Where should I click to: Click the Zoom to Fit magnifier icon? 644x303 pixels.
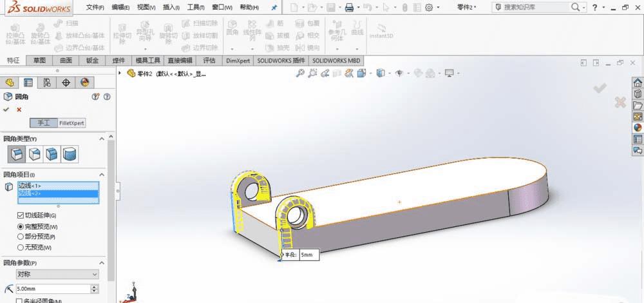coord(300,73)
